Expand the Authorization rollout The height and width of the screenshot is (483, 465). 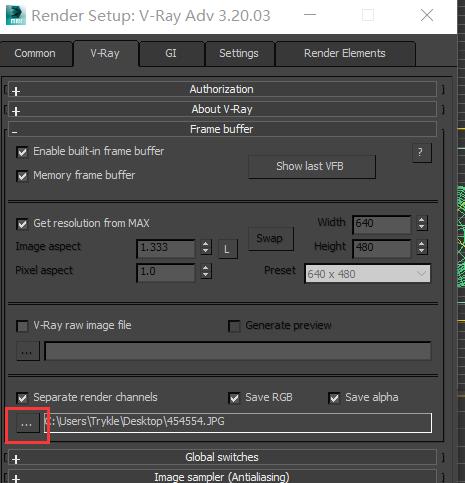tap(222, 89)
